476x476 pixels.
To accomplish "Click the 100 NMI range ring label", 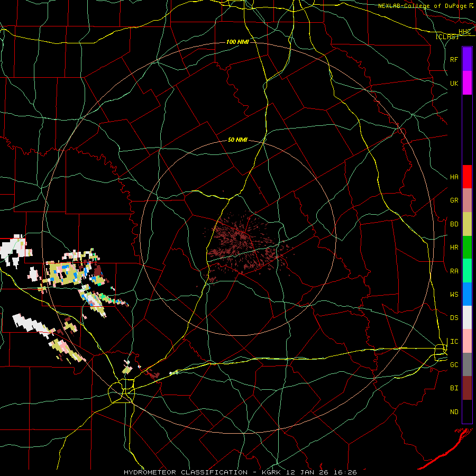I will coord(237,42).
